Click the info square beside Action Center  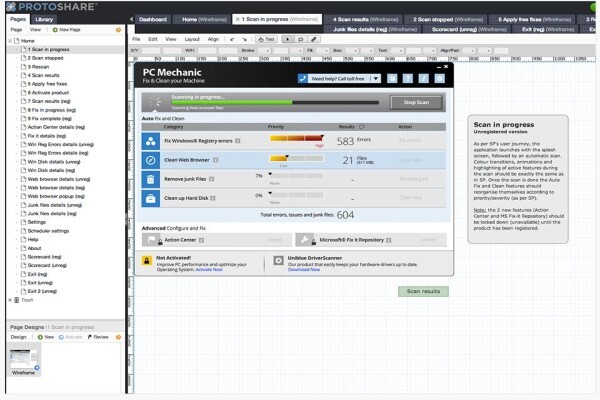point(202,240)
